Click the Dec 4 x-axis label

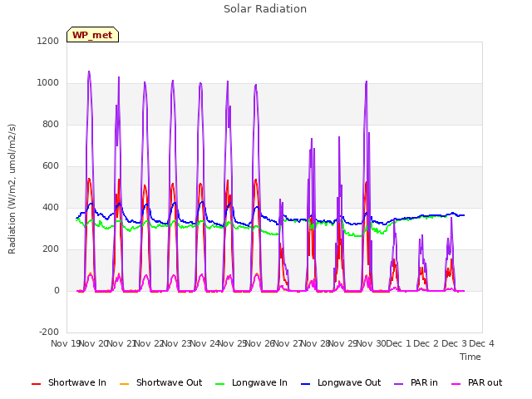coord(481,343)
